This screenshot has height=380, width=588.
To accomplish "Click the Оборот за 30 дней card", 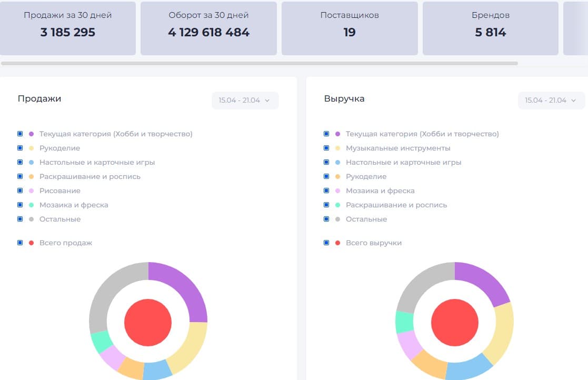I will pyautogui.click(x=208, y=28).
